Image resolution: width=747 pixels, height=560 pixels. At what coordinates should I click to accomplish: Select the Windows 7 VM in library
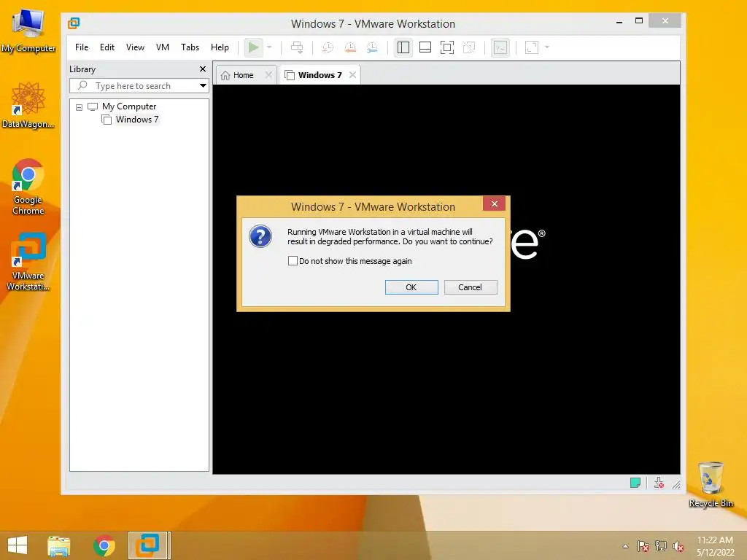tap(136, 120)
